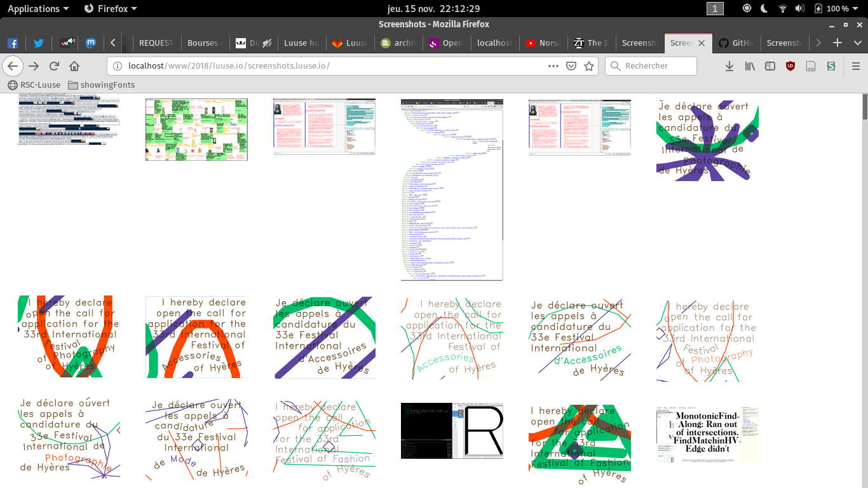Open the Library menu icon
This screenshot has width=868, height=488.
(x=750, y=66)
